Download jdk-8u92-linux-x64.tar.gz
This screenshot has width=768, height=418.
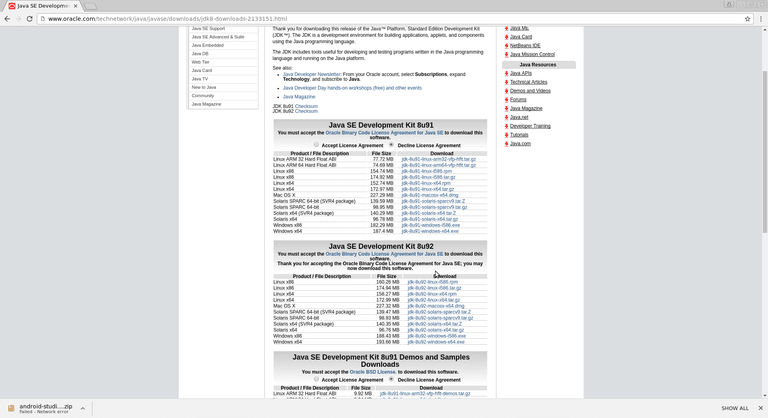(433, 300)
